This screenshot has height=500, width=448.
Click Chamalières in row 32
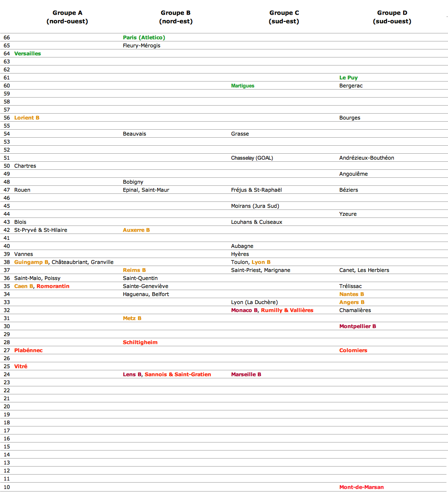(355, 310)
